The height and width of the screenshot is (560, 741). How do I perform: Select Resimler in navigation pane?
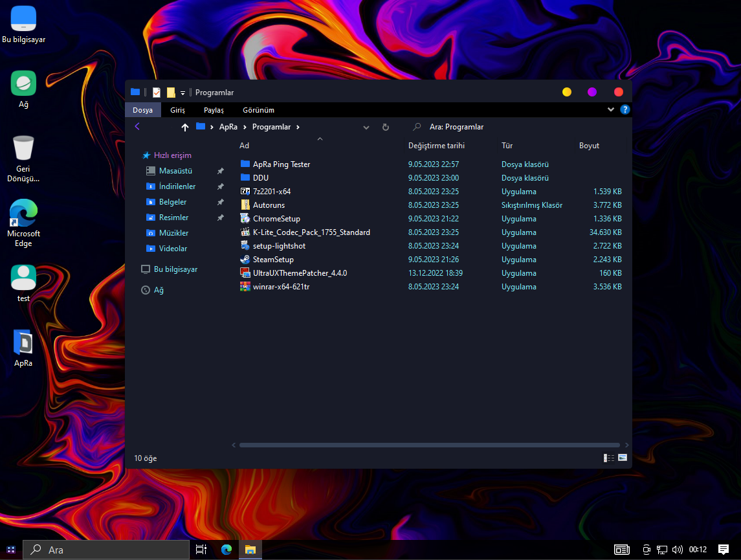[x=173, y=218]
